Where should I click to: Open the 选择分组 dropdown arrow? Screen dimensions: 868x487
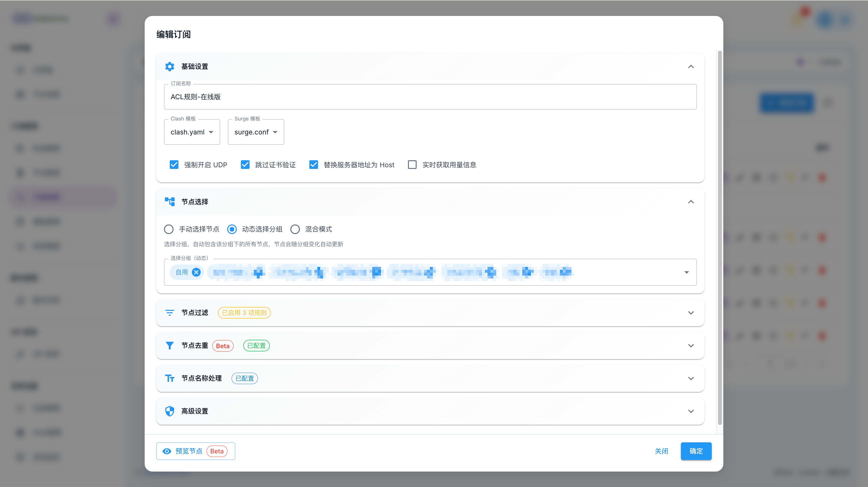pos(686,272)
